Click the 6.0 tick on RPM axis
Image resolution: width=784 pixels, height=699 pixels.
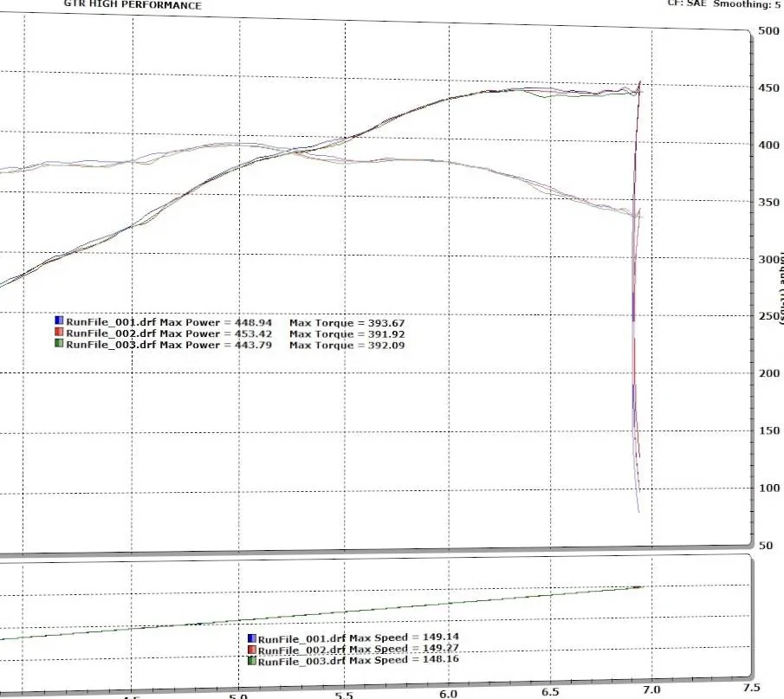[448, 694]
